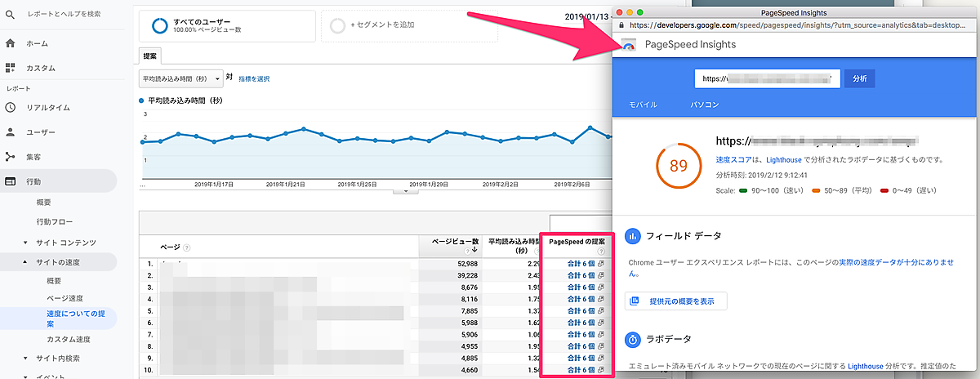The height and width of the screenshot is (379, 980).
Task: Click the PageSpeed Insights logo icon
Action: coord(628,45)
